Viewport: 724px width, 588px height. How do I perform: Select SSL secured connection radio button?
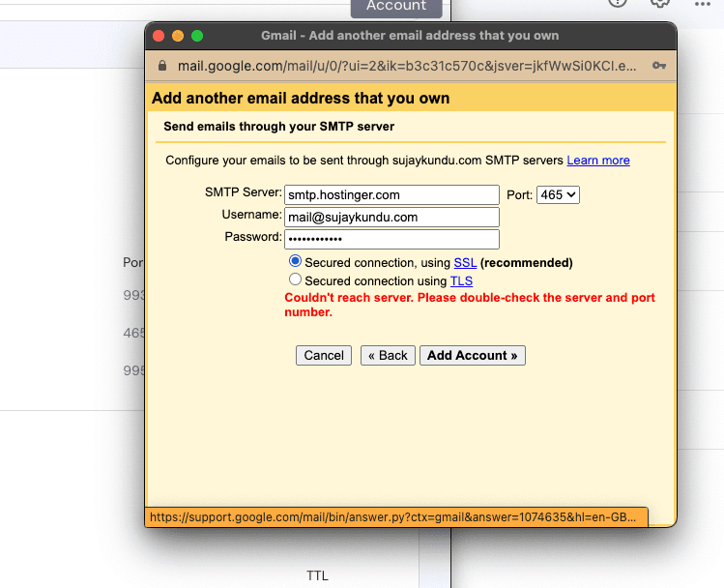click(295, 261)
